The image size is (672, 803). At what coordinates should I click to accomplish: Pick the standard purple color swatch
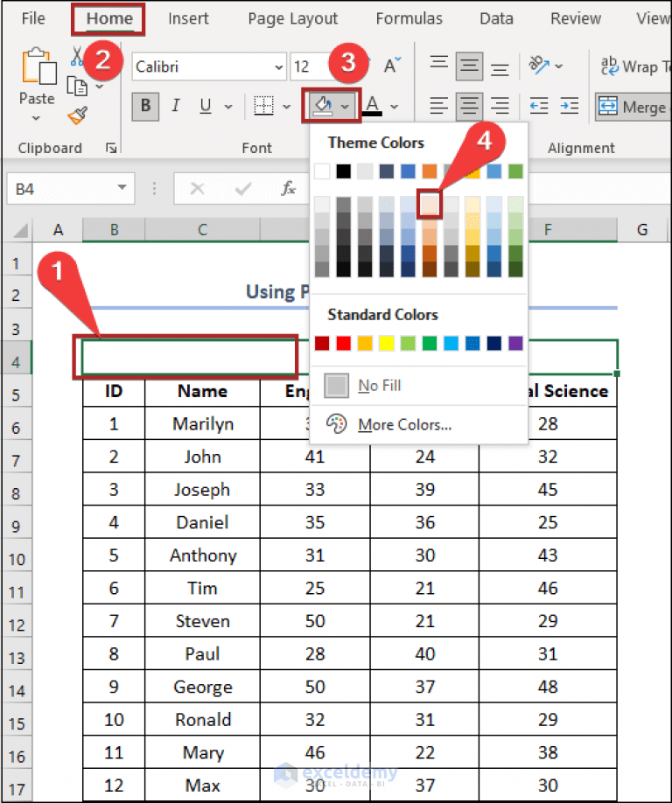point(515,343)
